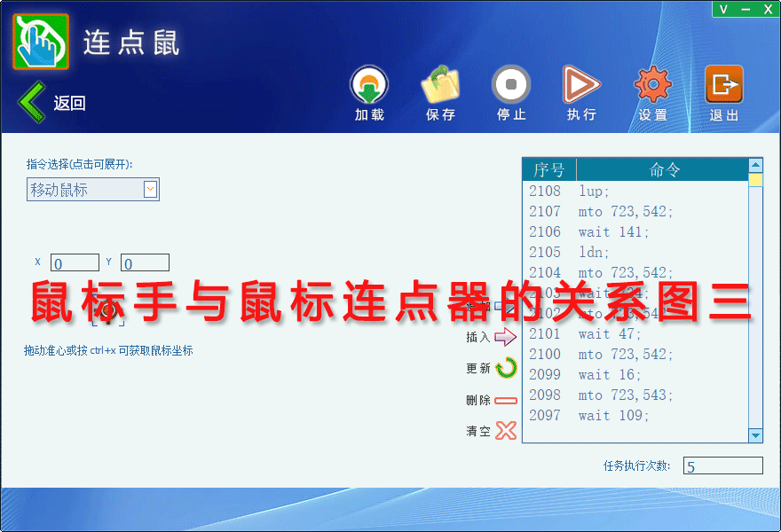This screenshot has width=781, height=532.
Task: Click the 退出 exit icon
Action: [x=723, y=84]
